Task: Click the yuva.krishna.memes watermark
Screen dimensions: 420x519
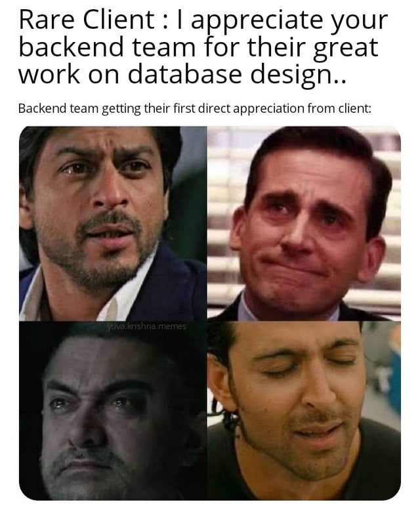Action: 146,326
